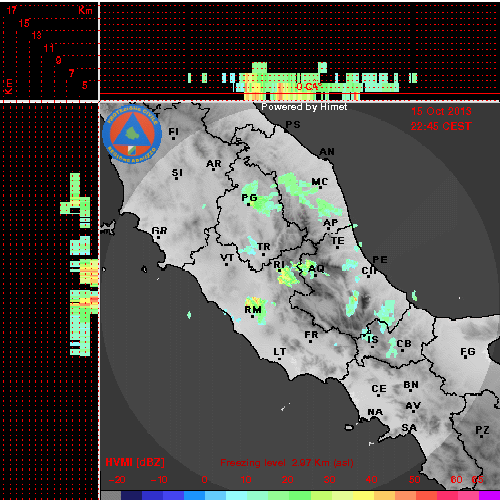
Task: Click the FI city marker
Action: pos(174,138)
